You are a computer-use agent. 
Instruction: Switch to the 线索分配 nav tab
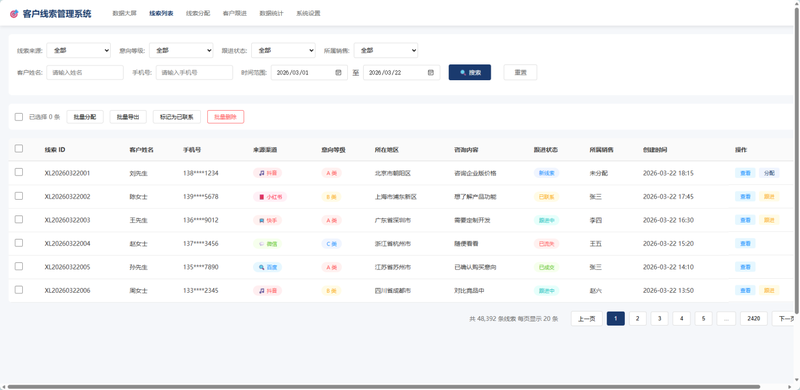point(198,13)
